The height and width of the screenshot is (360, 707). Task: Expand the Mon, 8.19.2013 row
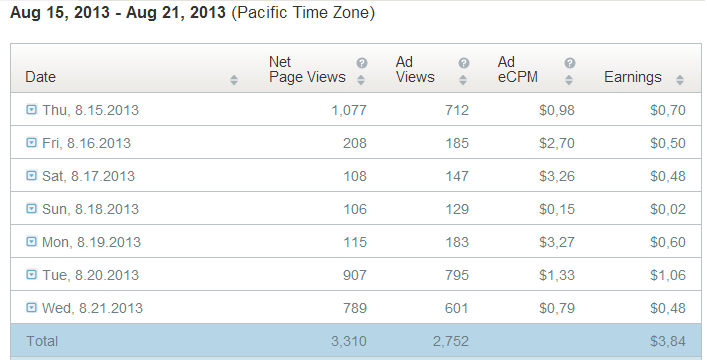pos(31,241)
